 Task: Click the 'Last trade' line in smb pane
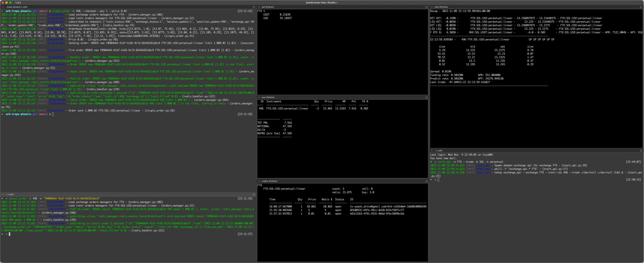[x=460, y=82]
